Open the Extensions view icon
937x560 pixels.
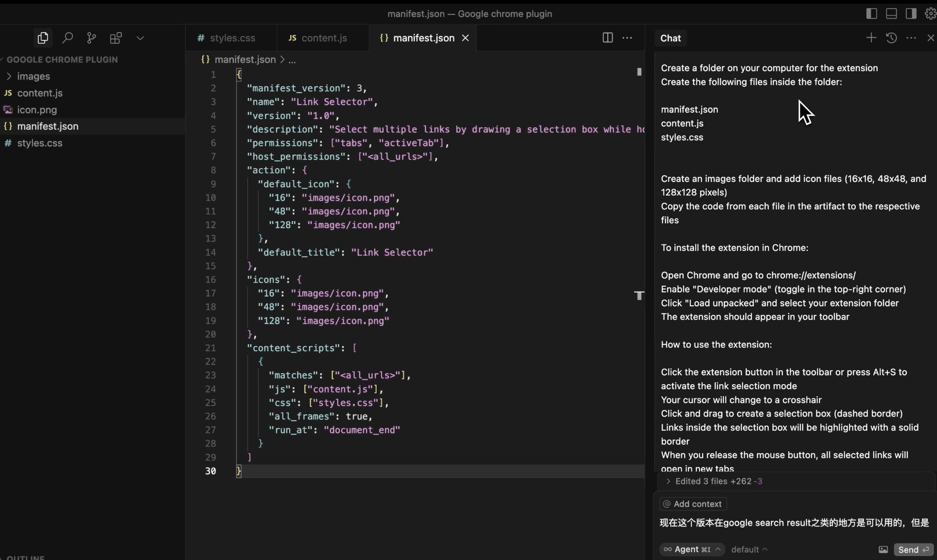[x=116, y=38]
